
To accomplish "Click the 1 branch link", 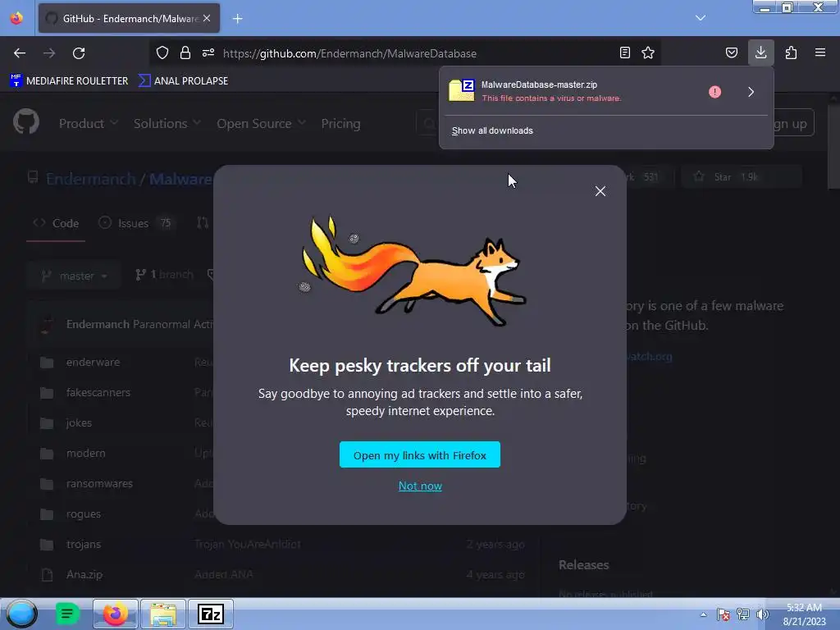I will point(164,275).
